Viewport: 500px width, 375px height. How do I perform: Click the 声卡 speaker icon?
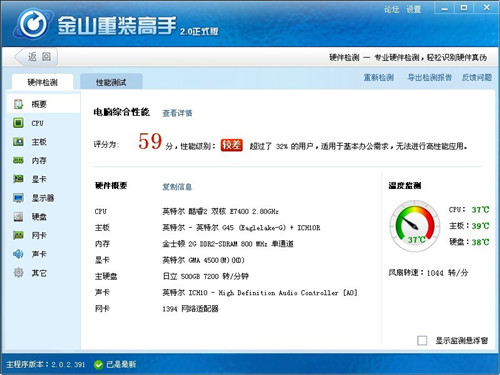(x=18, y=254)
